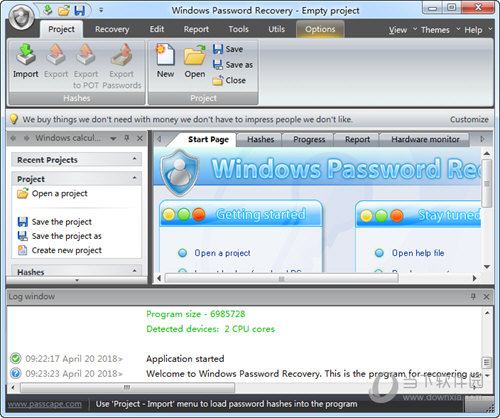Close the left side panel
The width and height of the screenshot is (500, 418).
[x=140, y=138]
